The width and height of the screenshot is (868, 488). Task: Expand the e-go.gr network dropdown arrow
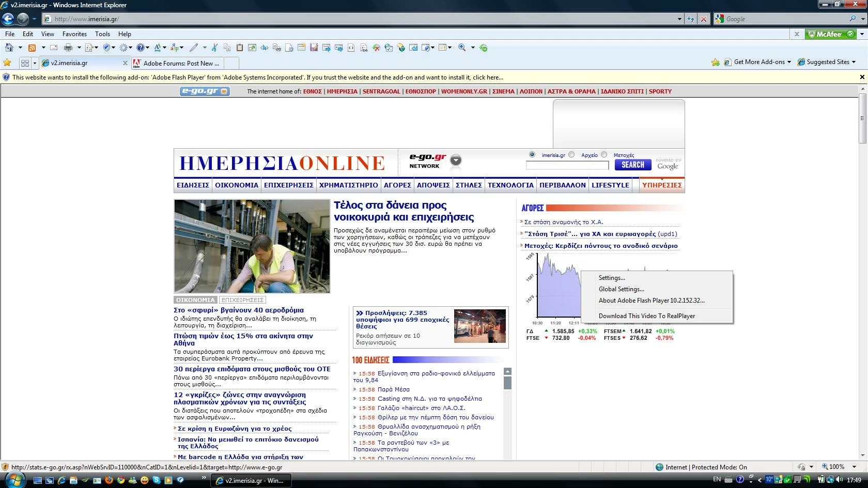[455, 160]
